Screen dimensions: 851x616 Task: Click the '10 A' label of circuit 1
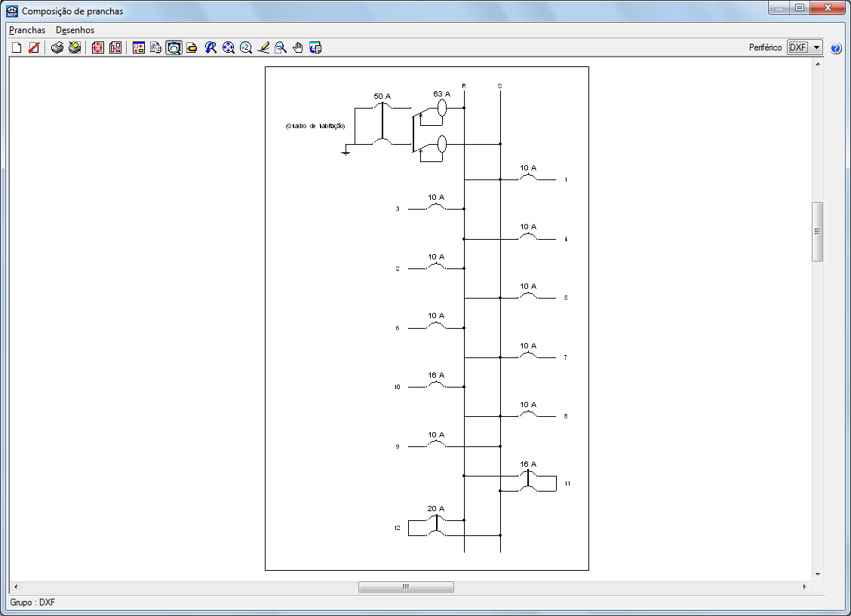pyautogui.click(x=528, y=168)
